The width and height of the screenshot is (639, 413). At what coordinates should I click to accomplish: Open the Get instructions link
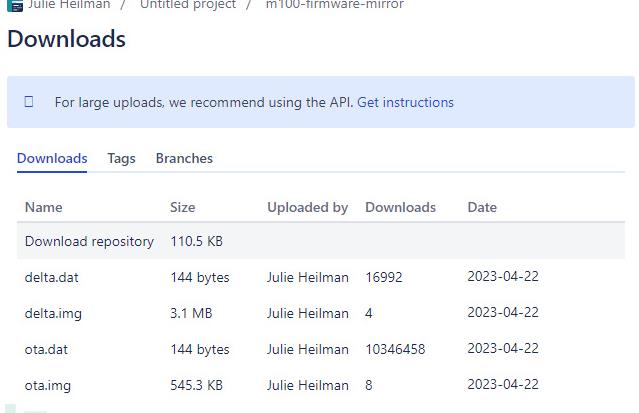click(x=405, y=102)
